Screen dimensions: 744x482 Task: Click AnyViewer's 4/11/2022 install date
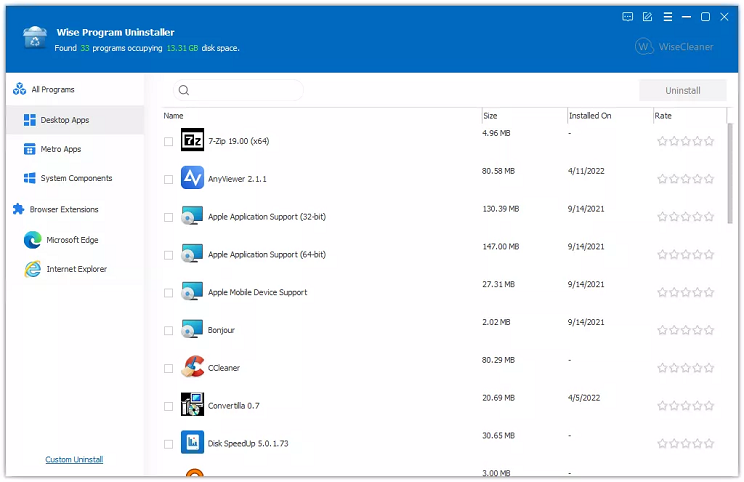586,171
